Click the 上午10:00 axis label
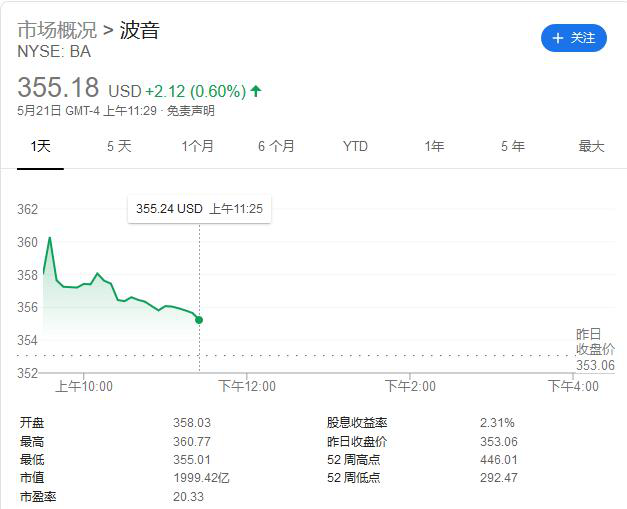 pyautogui.click(x=84, y=387)
